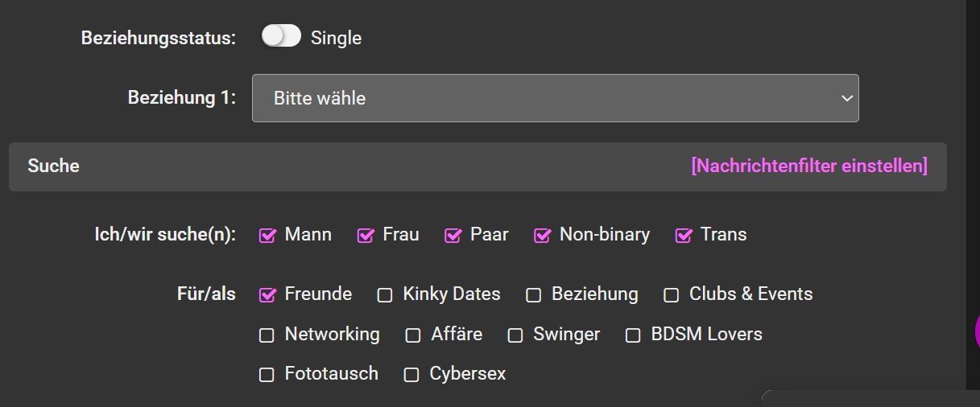
Task: Uncheck the Freunde checkbox
Action: tap(267, 295)
